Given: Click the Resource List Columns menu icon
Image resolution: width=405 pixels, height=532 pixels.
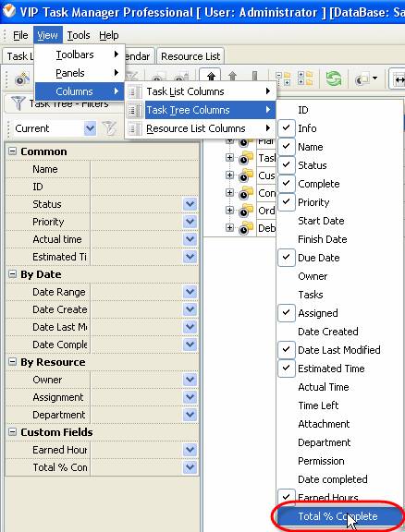Looking at the screenshot, I should tap(135, 128).
